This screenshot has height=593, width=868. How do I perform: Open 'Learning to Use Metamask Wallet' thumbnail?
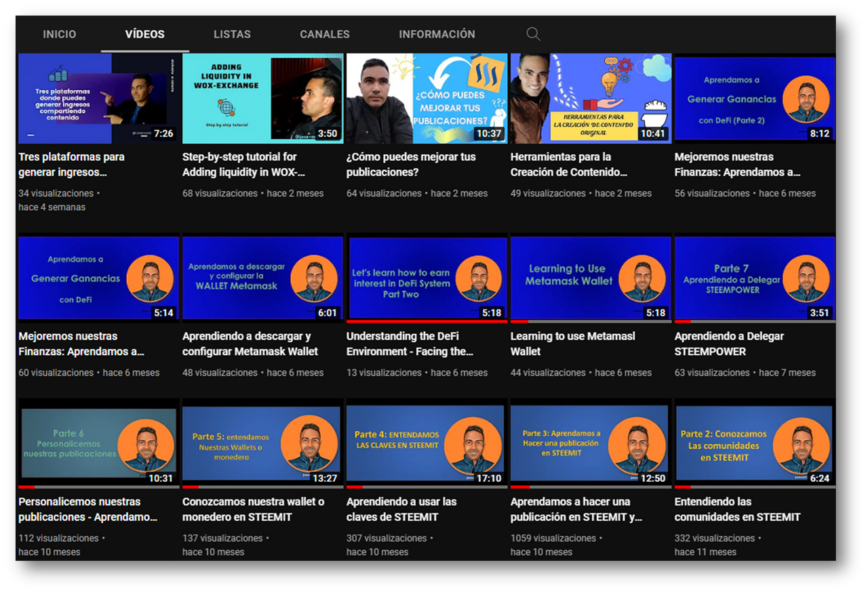[x=591, y=278]
